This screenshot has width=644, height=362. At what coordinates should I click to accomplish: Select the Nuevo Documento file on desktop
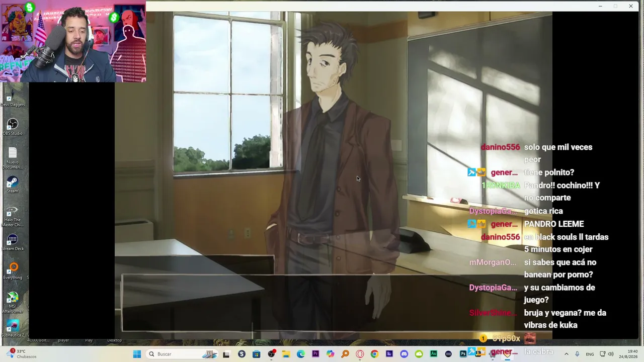tap(13, 158)
